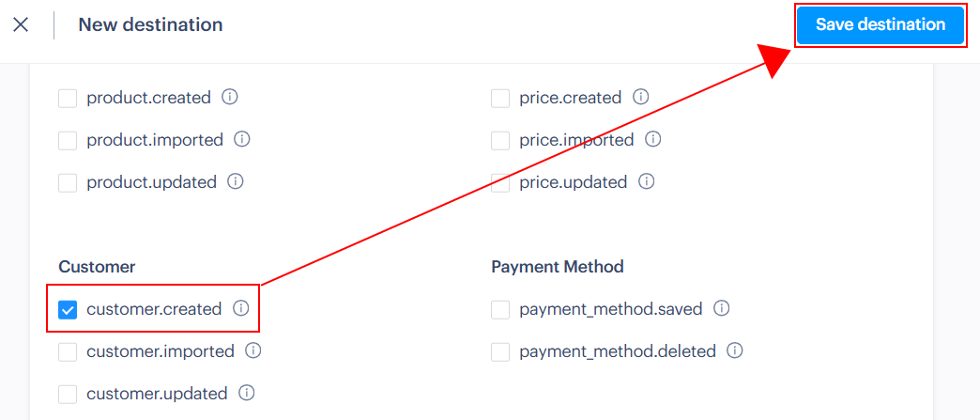
Task: Uncheck the customer.created checkbox
Action: tap(68, 309)
